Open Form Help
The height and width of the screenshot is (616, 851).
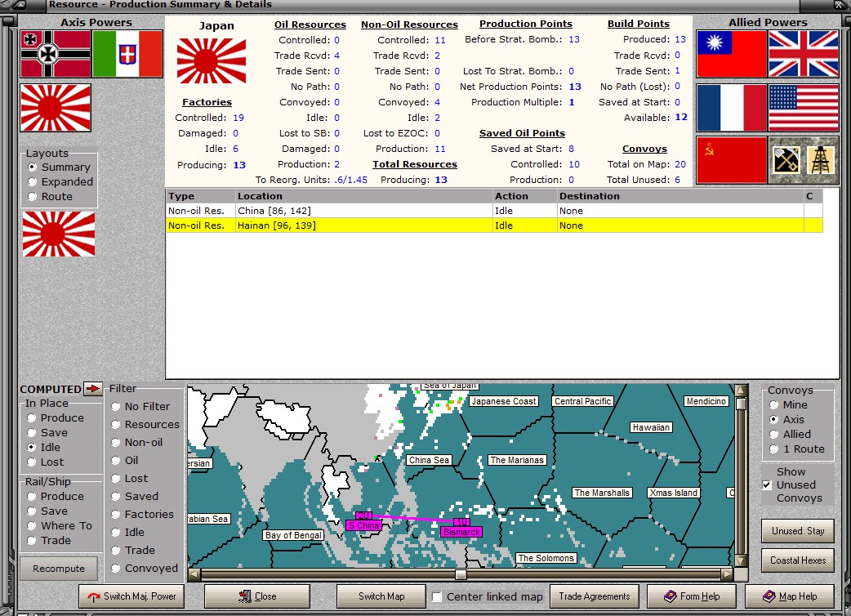(x=692, y=596)
